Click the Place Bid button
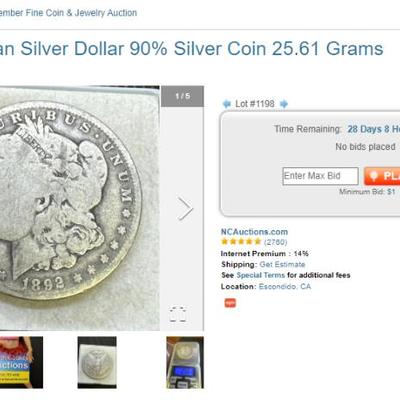Viewport: 400px width, 400px height. pos(382,176)
